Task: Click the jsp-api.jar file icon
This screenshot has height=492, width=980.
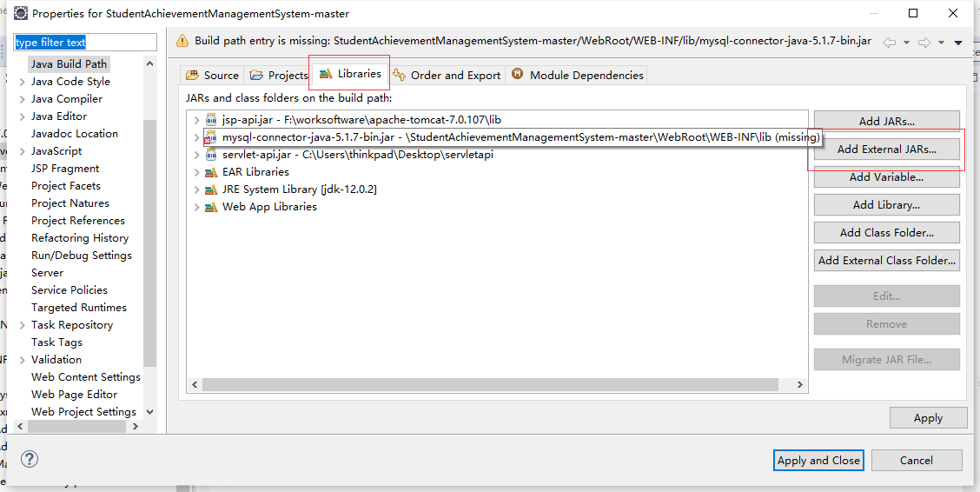Action: coord(210,120)
